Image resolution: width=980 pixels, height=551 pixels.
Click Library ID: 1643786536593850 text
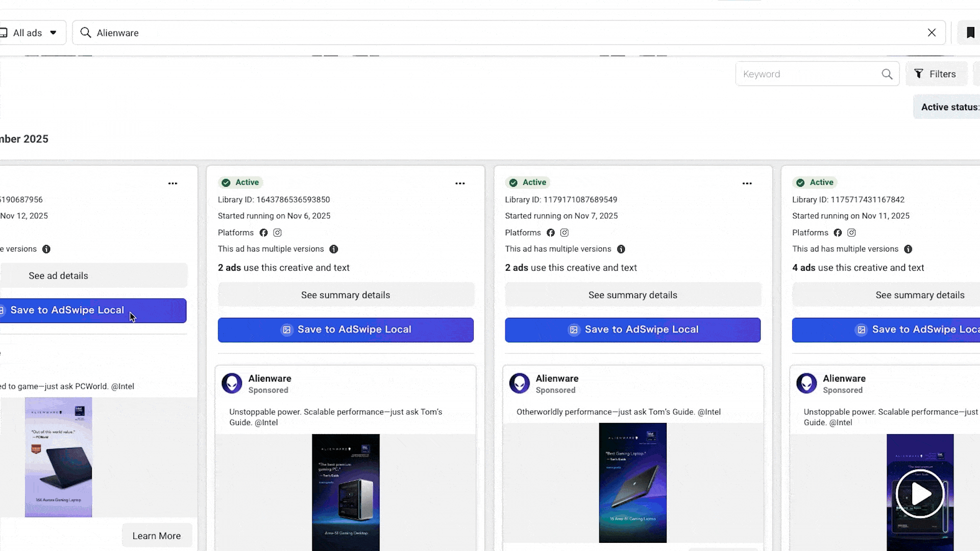(274, 199)
